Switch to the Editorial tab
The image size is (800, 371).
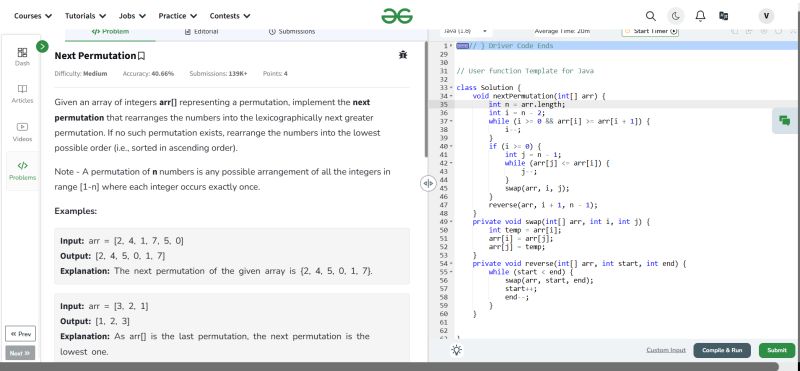coord(202,32)
